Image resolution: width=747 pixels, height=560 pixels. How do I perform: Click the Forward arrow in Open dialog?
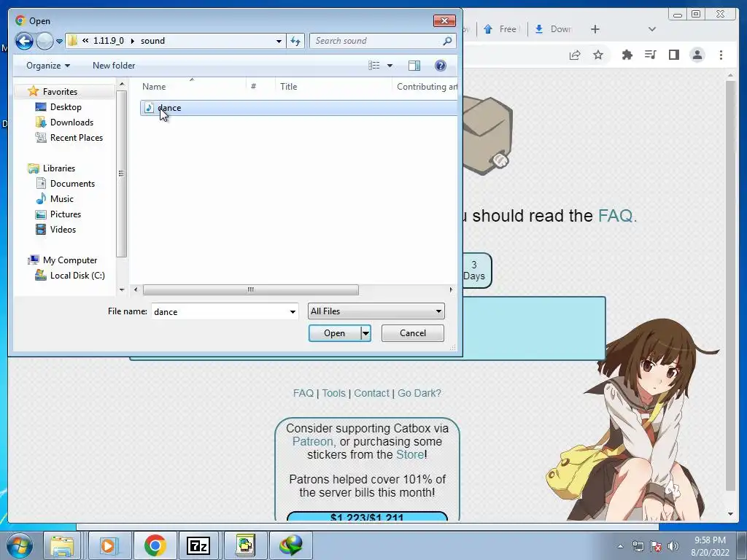pyautogui.click(x=44, y=41)
